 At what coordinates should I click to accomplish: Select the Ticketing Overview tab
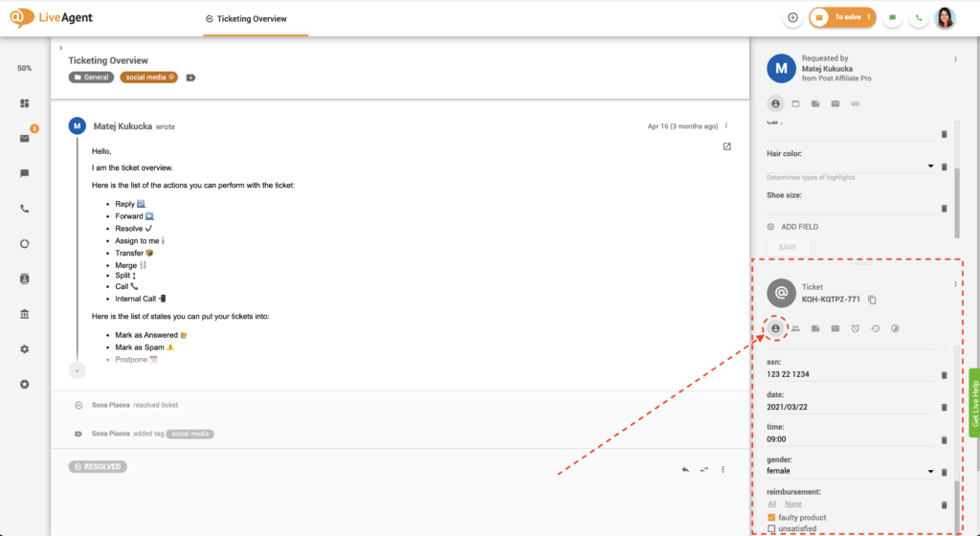(251, 18)
